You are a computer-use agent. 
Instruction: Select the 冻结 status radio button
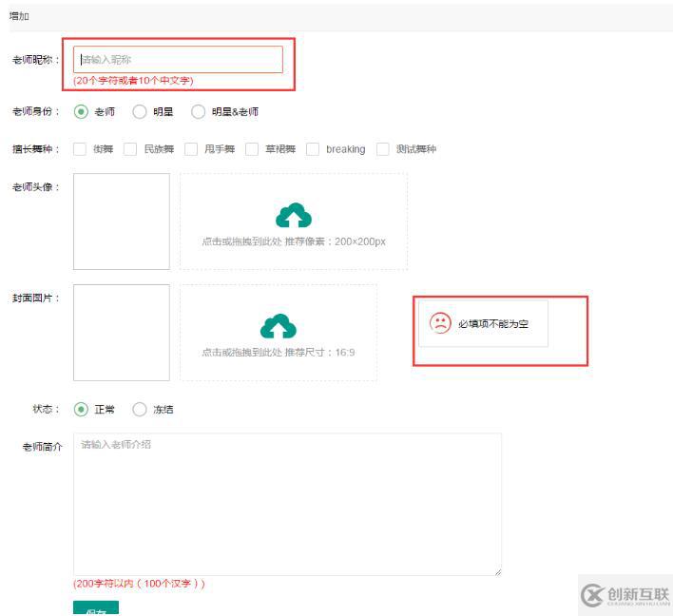pos(140,410)
